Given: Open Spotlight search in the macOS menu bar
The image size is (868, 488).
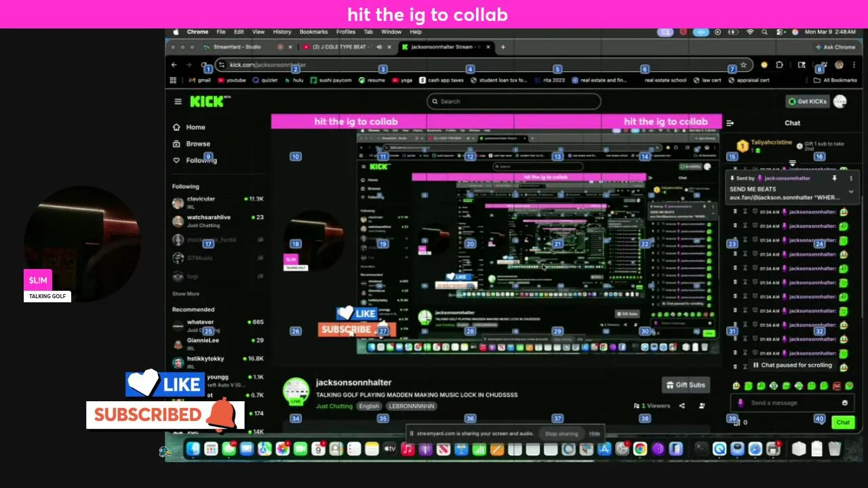Looking at the screenshot, I should [x=764, y=32].
